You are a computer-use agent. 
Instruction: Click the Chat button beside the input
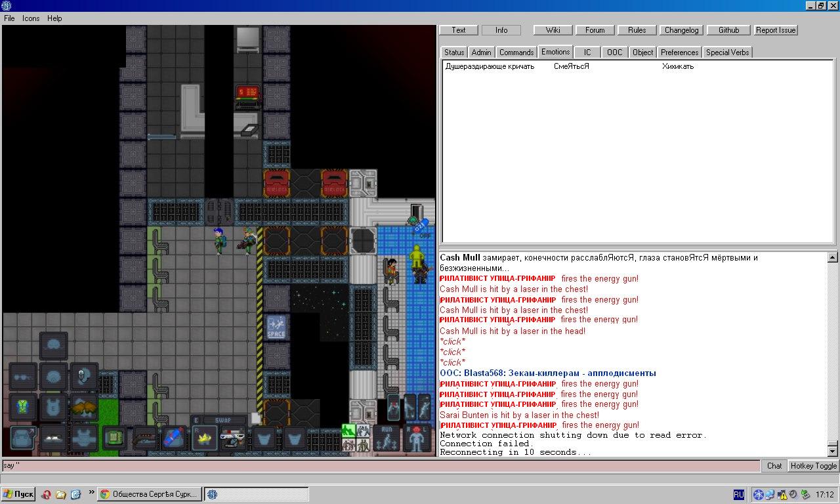click(x=774, y=466)
